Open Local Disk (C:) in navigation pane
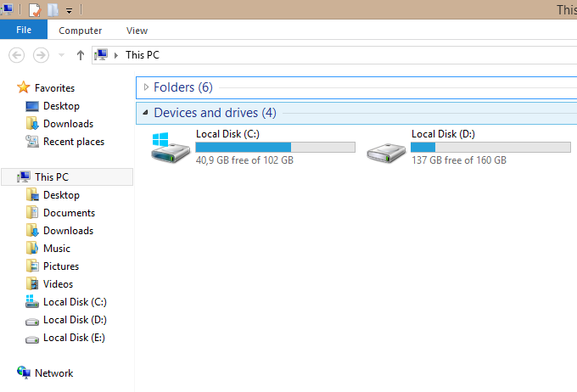This screenshot has width=577, height=392. click(x=75, y=302)
